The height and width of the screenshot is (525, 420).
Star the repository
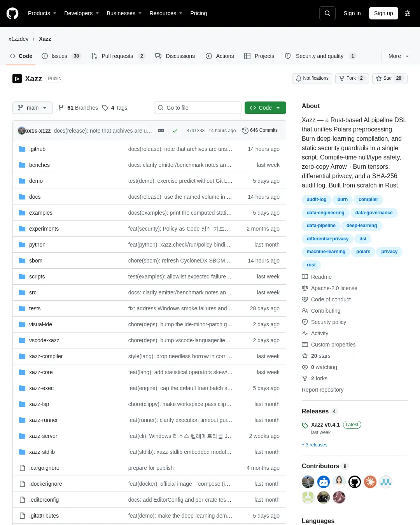click(x=390, y=78)
